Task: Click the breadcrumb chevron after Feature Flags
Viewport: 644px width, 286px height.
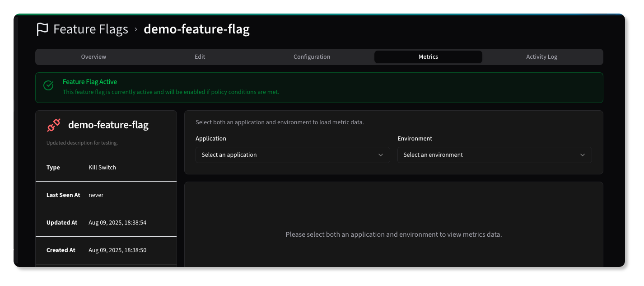Action: 135,29
